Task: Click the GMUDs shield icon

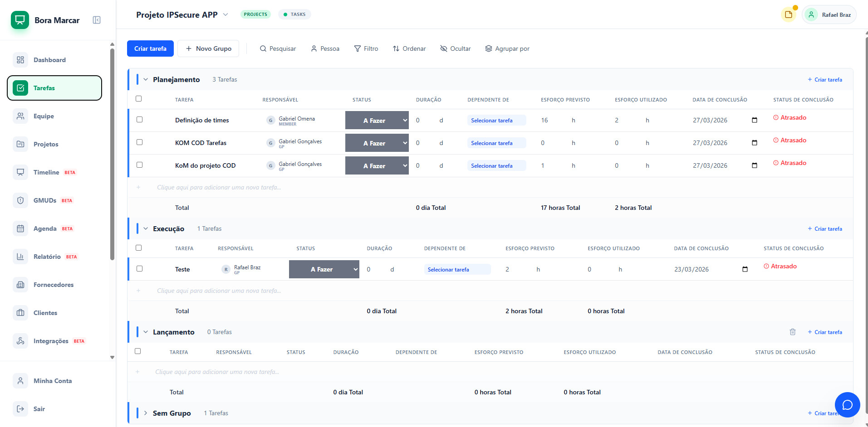Action: pyautogui.click(x=20, y=200)
